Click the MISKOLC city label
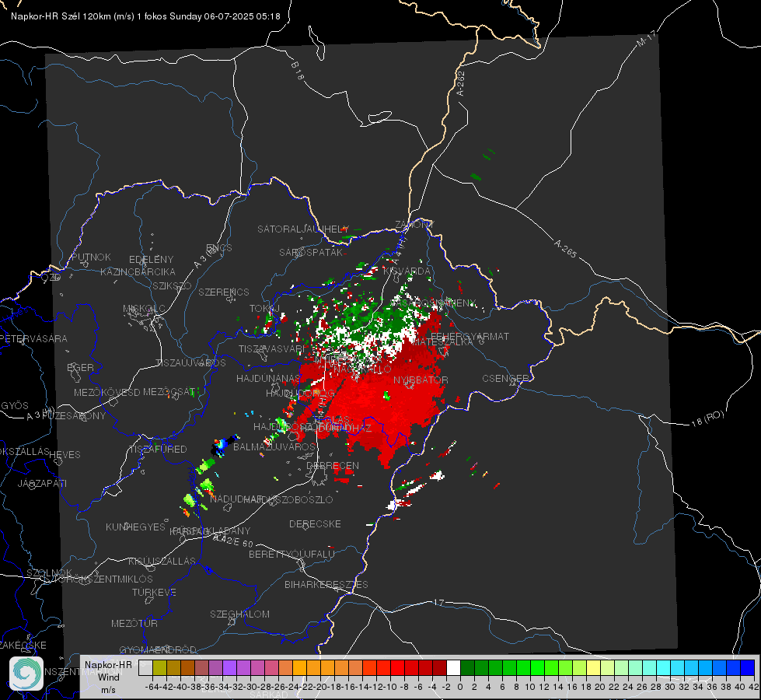Viewport: 761px width, 700px height. tap(144, 309)
